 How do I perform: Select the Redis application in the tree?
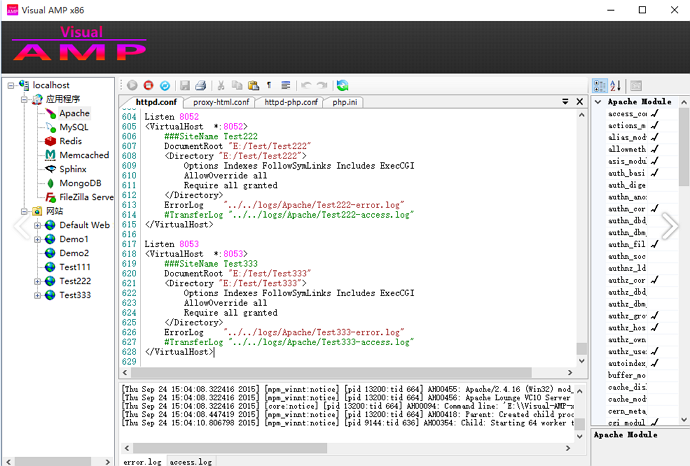(69, 141)
